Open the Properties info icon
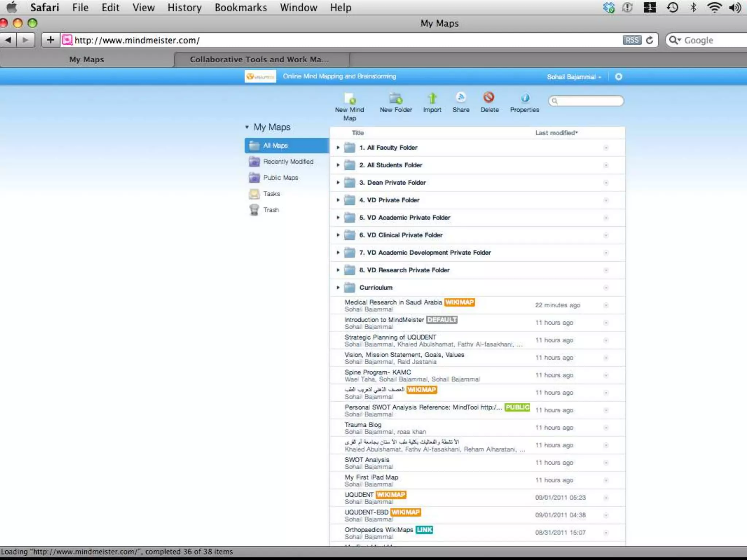 click(525, 98)
